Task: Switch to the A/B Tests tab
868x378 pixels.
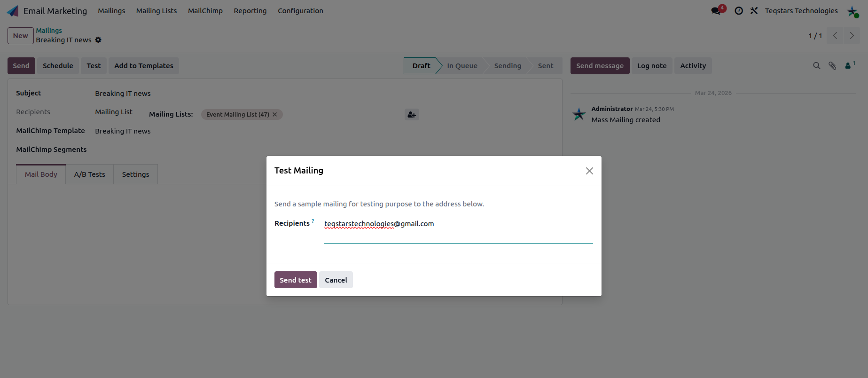Action: tap(90, 174)
